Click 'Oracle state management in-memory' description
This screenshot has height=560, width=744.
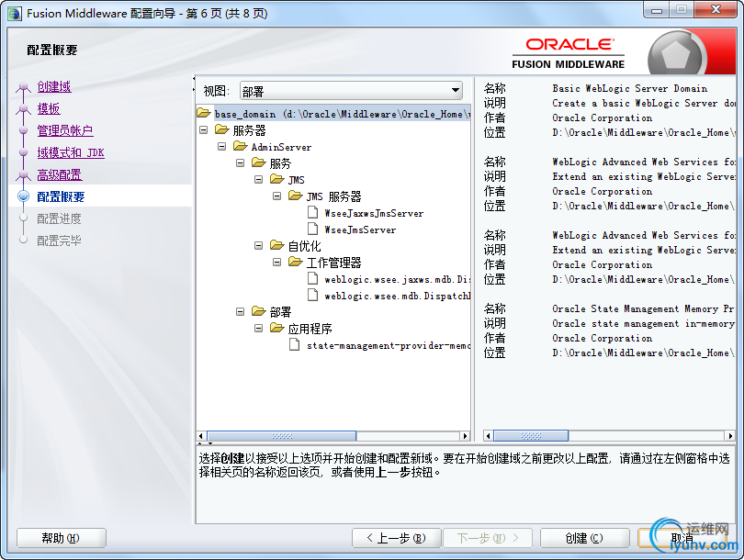[643, 323]
